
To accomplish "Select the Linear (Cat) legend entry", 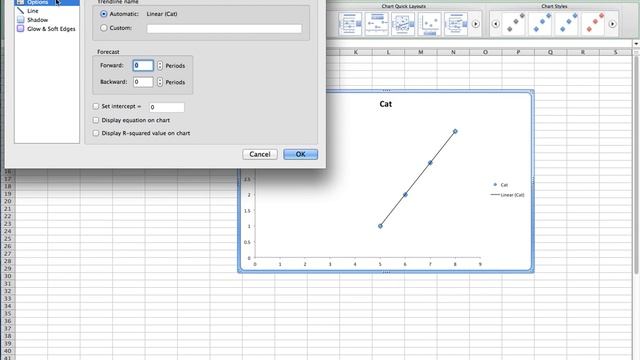I will click(507, 195).
